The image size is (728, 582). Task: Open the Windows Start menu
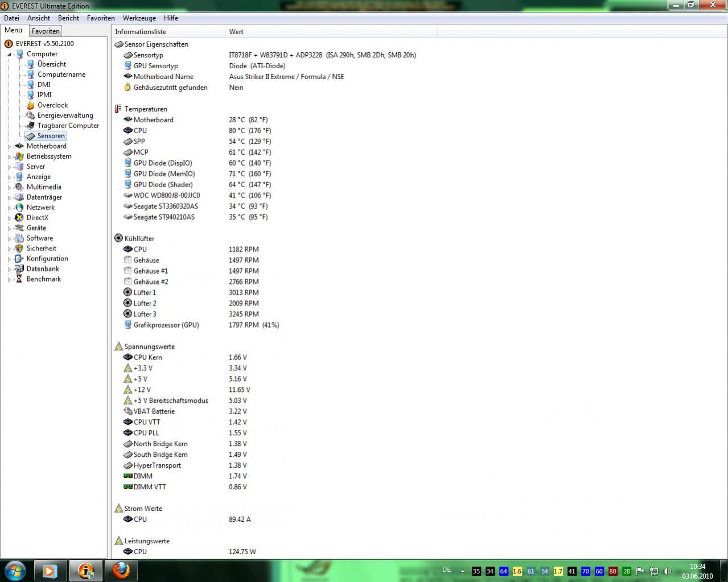click(x=15, y=571)
